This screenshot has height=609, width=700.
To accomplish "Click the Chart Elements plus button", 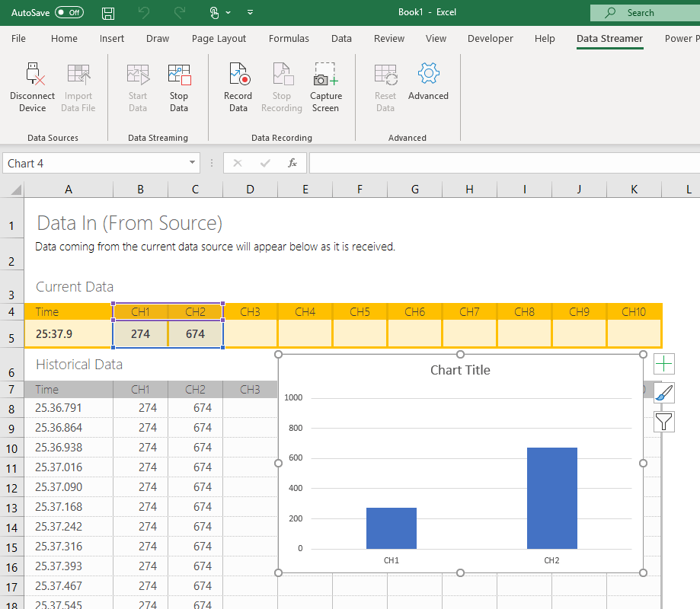I will [663, 364].
